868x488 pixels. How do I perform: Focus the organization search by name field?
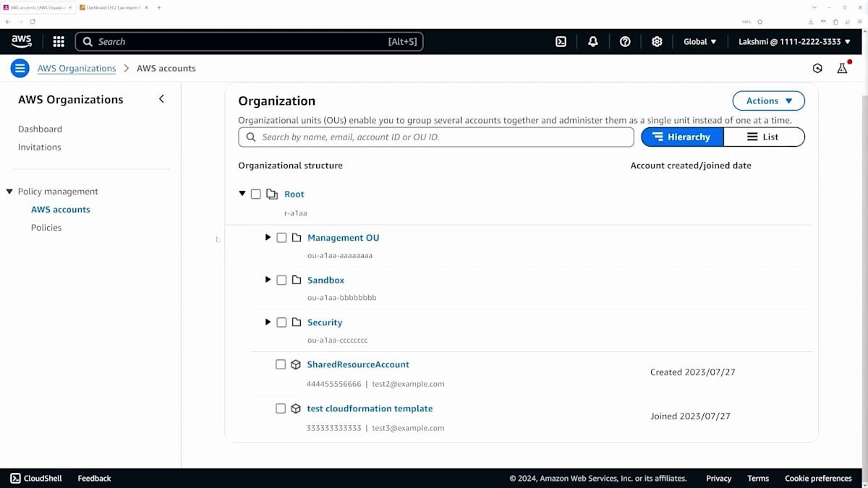(x=436, y=137)
